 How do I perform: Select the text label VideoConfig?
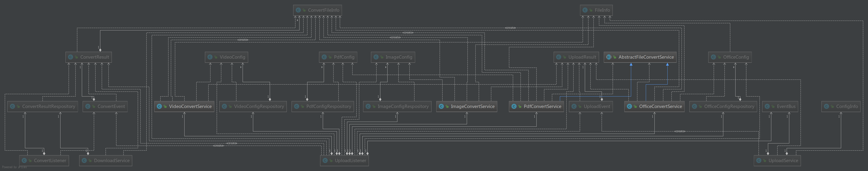[x=233, y=57]
